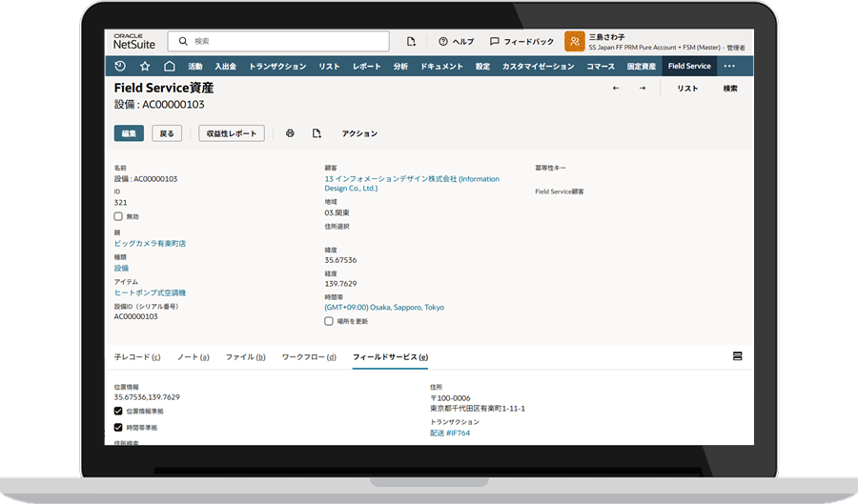Viewport: 858px width, 504px height.
Task: Open the カスタマイゼーション menu
Action: click(539, 66)
